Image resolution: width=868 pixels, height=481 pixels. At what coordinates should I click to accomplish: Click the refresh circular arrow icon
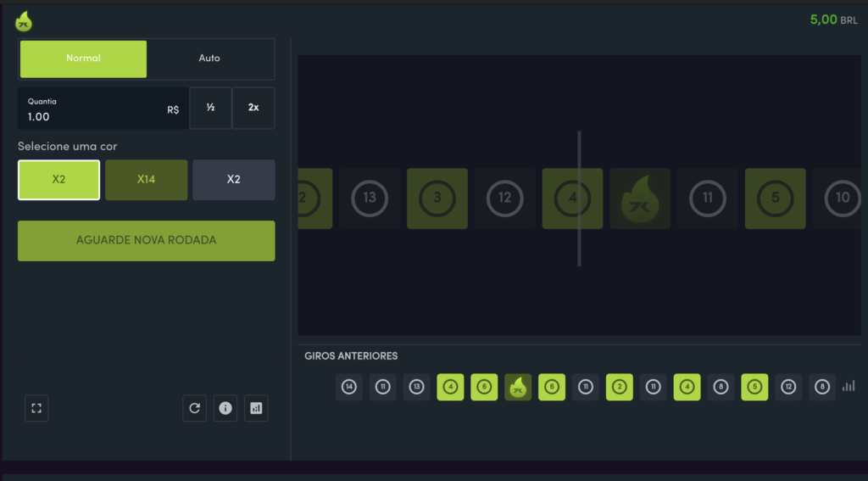coord(194,408)
